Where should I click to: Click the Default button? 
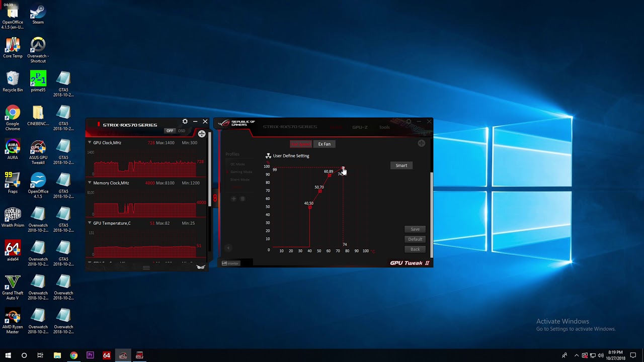click(x=415, y=239)
